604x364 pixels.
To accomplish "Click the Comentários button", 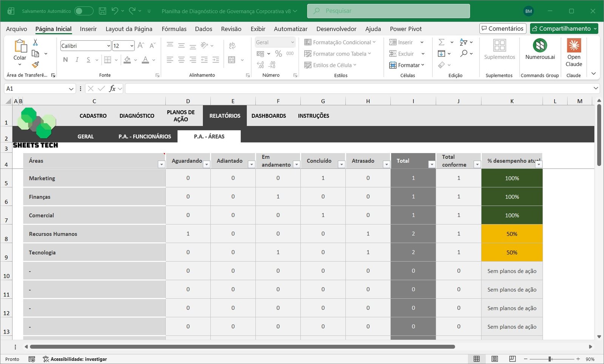I will click(502, 29).
